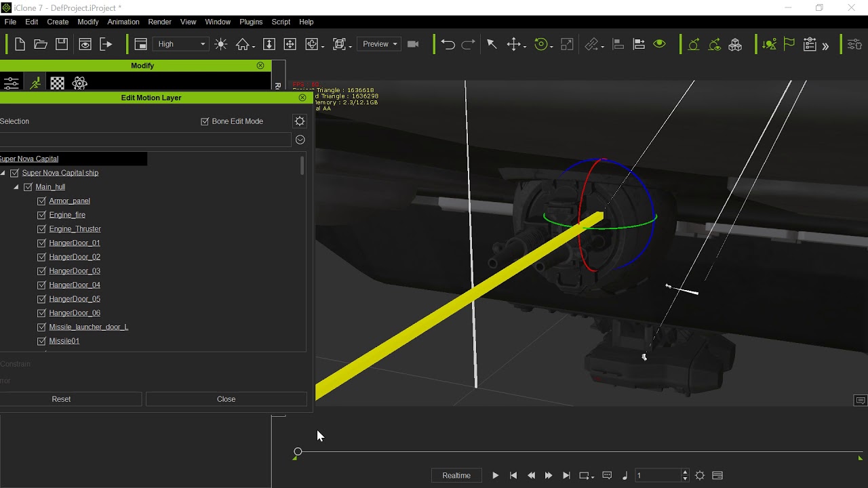Activate the move object tool

click(x=514, y=44)
